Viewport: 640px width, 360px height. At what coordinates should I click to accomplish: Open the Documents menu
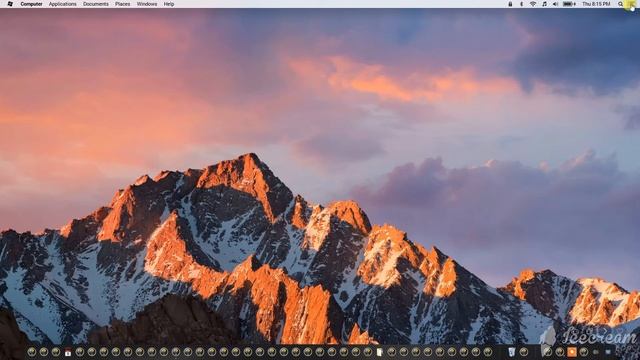pos(96,4)
